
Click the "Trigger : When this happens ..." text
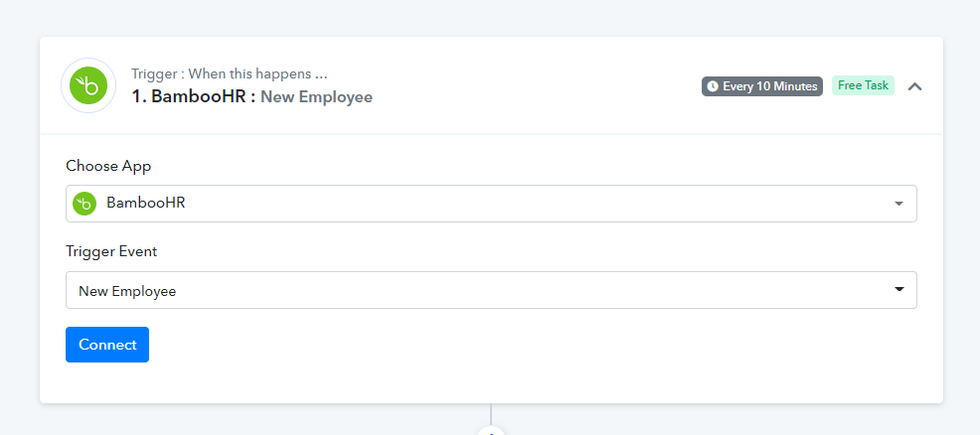(230, 74)
